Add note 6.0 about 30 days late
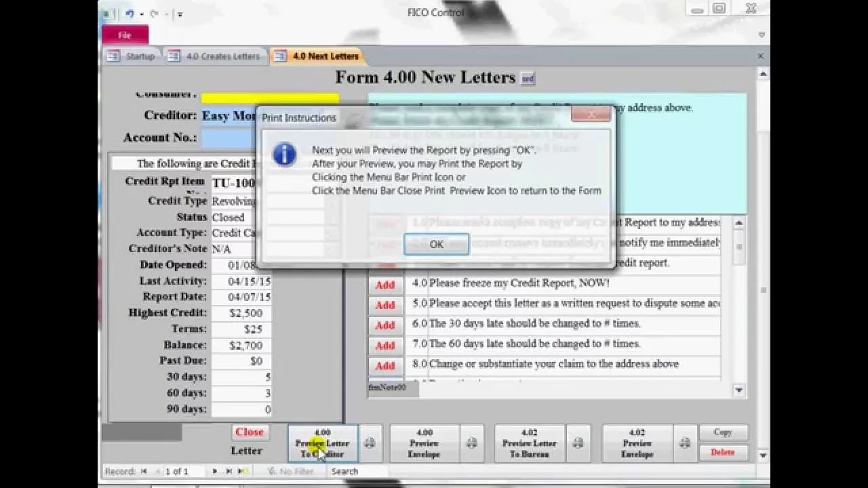This screenshot has height=488, width=868. click(385, 325)
